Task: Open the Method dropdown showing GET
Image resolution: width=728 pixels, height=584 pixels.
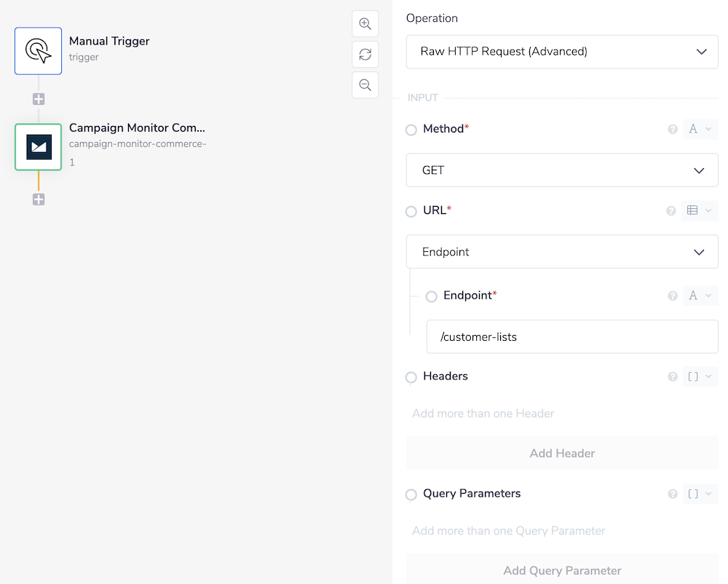Action: click(x=562, y=170)
